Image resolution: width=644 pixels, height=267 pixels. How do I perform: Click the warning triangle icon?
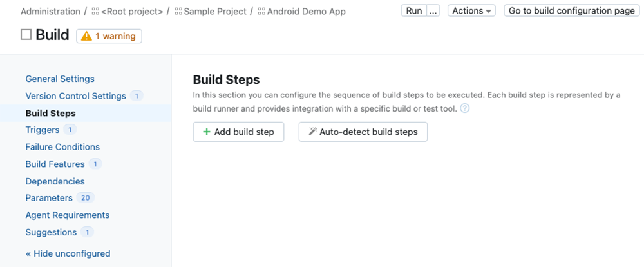(x=86, y=37)
